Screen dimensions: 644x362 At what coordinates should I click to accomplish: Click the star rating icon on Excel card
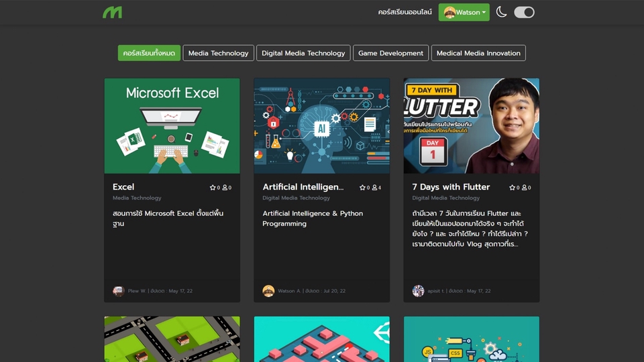(213, 188)
